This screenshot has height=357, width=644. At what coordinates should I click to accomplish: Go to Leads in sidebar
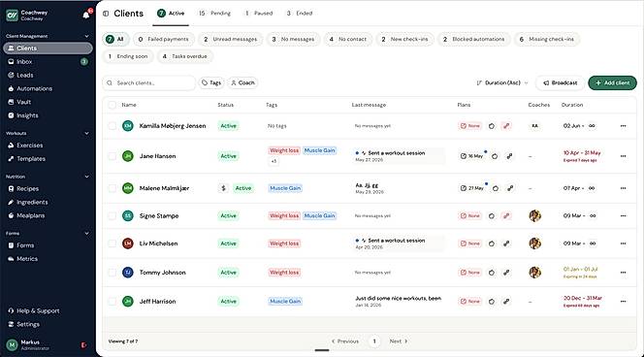pyautogui.click(x=48, y=75)
